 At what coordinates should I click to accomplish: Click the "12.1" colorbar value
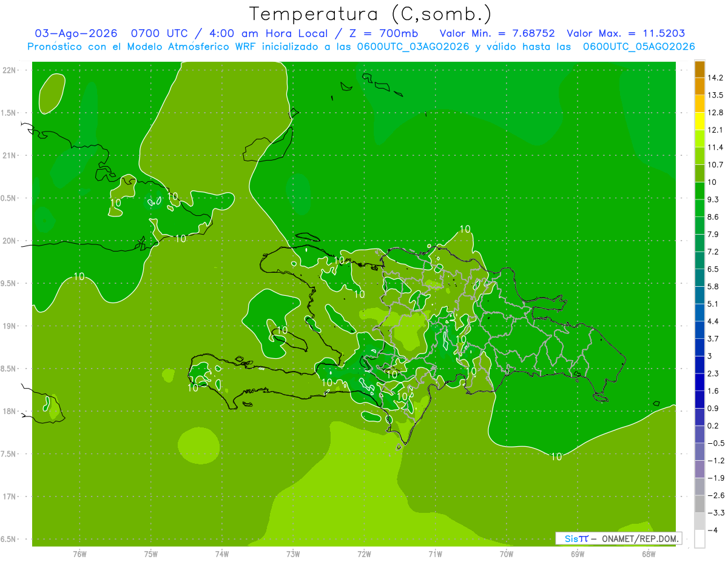point(715,130)
